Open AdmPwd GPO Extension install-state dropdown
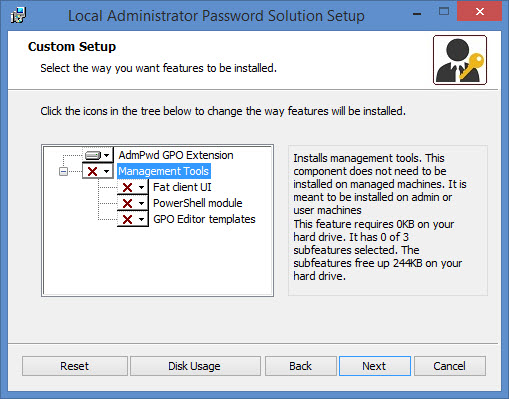This screenshot has width=509, height=399. [97, 155]
